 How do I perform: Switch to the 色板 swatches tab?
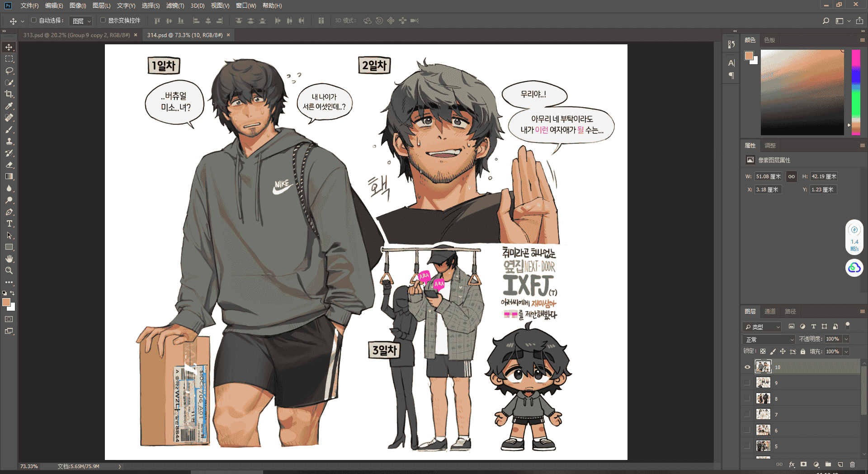click(x=770, y=40)
